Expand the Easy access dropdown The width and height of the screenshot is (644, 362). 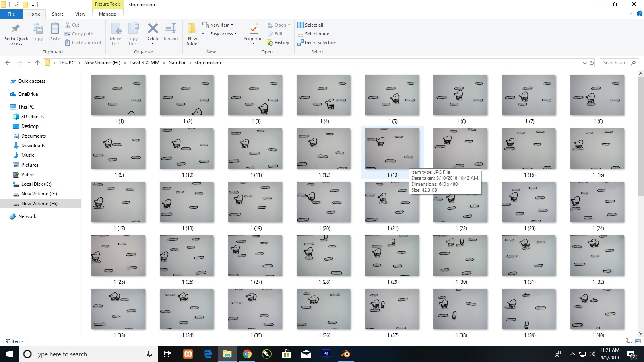pyautogui.click(x=220, y=34)
